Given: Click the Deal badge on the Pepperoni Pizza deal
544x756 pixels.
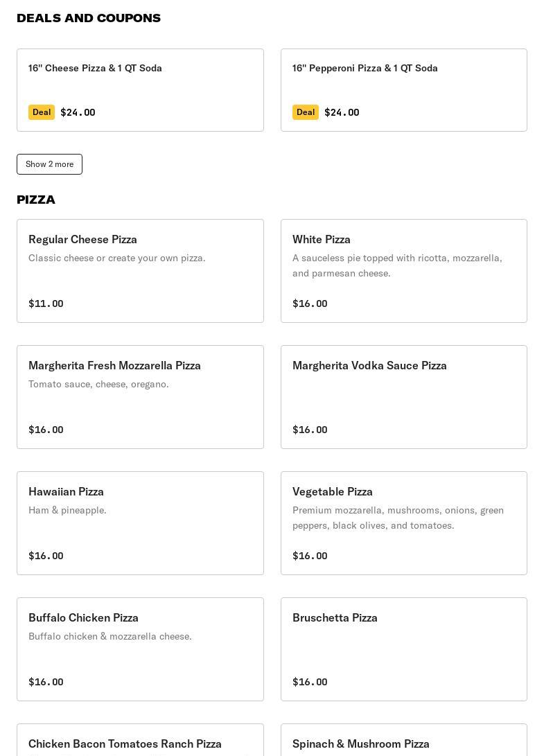Looking at the screenshot, I should point(305,112).
